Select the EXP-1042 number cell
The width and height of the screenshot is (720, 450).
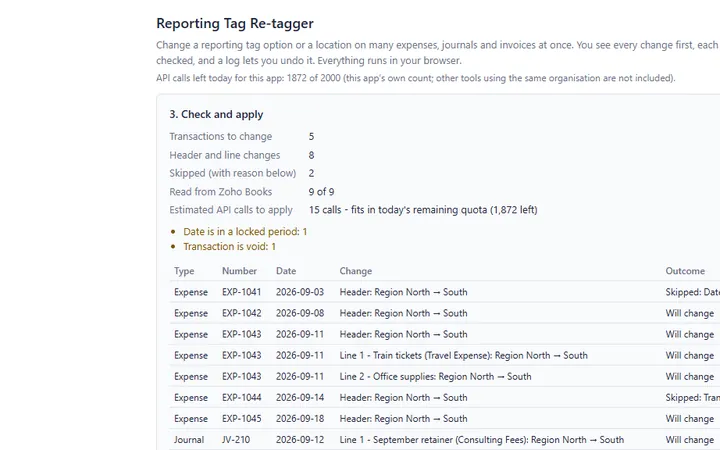click(242, 313)
